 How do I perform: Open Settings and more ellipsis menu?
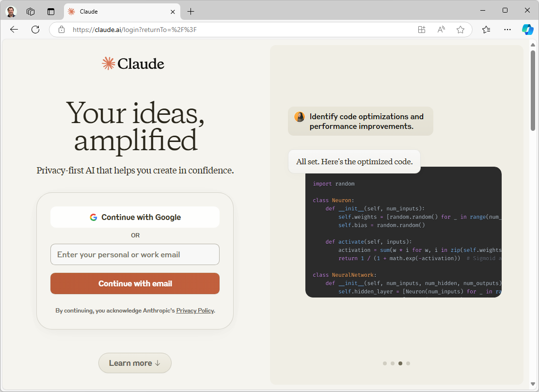click(x=507, y=30)
